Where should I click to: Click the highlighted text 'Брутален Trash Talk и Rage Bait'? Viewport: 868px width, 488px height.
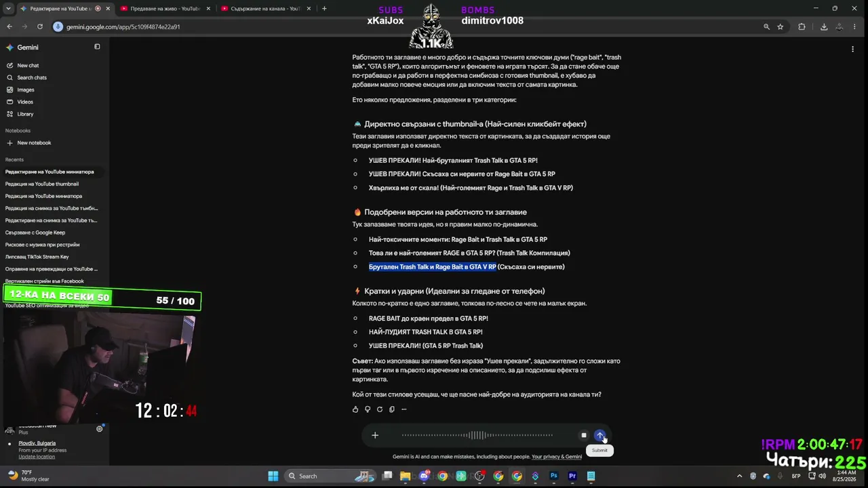pyautogui.click(x=433, y=267)
